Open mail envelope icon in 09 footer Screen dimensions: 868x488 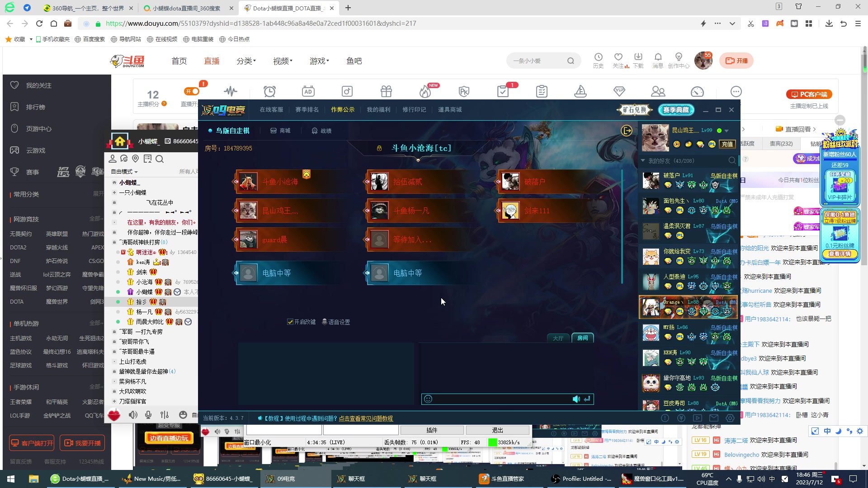pyautogui.click(x=713, y=418)
